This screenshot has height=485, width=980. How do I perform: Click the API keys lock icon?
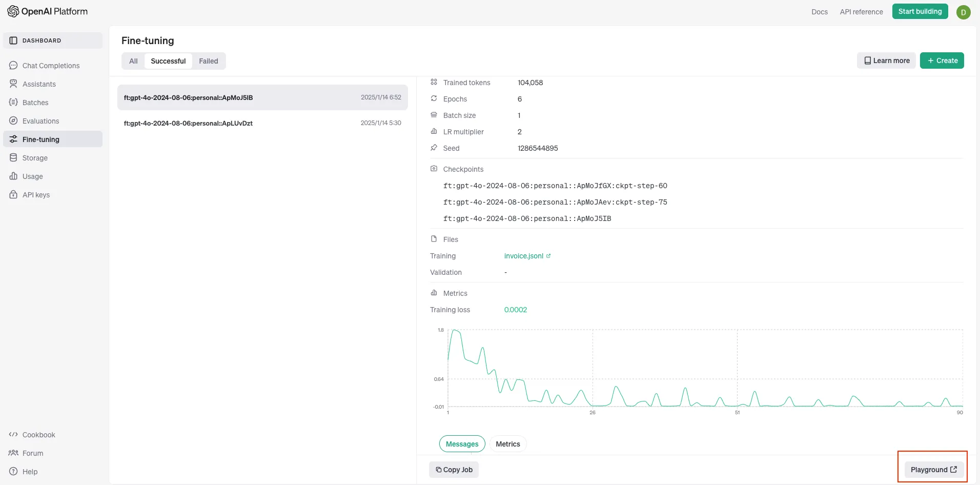[13, 194]
